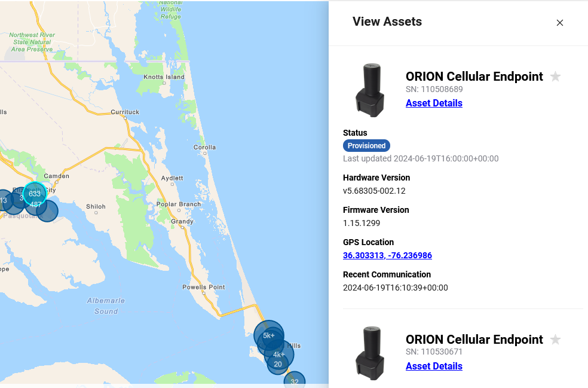
Task: Click the 4k+ cluster on the map
Action: click(279, 354)
